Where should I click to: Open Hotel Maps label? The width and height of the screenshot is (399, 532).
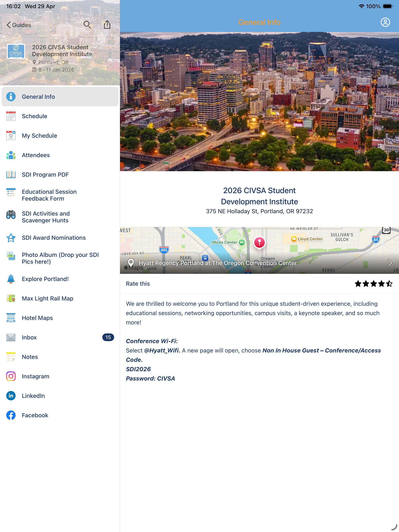(37, 318)
